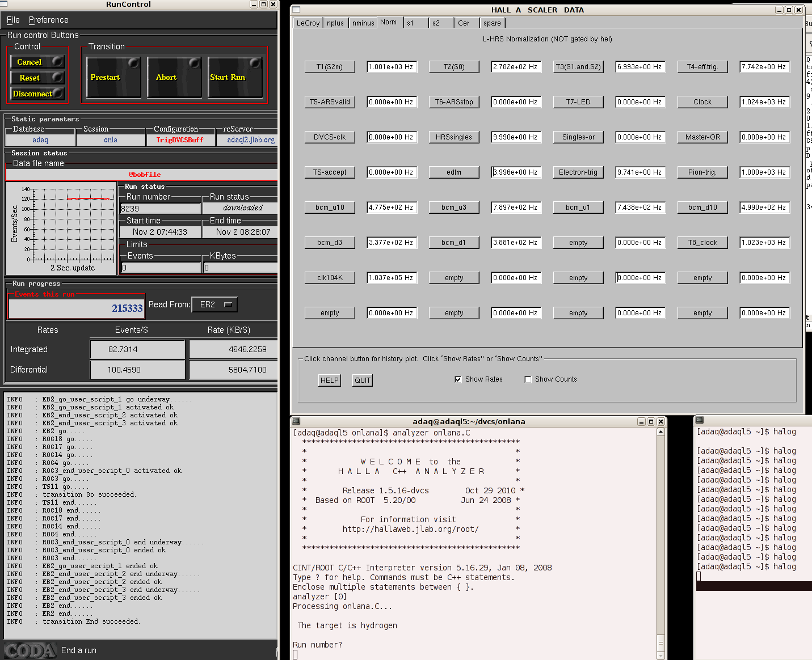Open T1(S2m) channel history plot

click(330, 67)
